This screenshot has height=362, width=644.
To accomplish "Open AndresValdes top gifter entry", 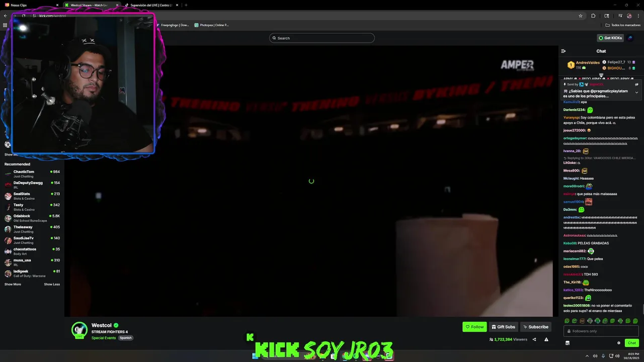I will (x=584, y=65).
